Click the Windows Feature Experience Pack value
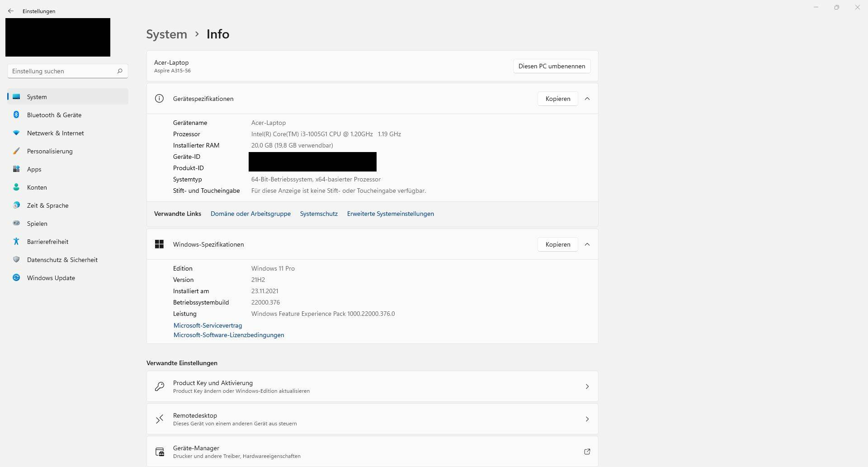 coord(323,314)
